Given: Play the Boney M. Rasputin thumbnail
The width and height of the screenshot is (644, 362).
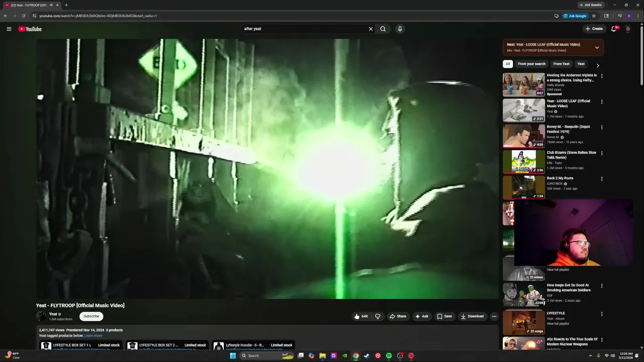Looking at the screenshot, I should pos(524,136).
